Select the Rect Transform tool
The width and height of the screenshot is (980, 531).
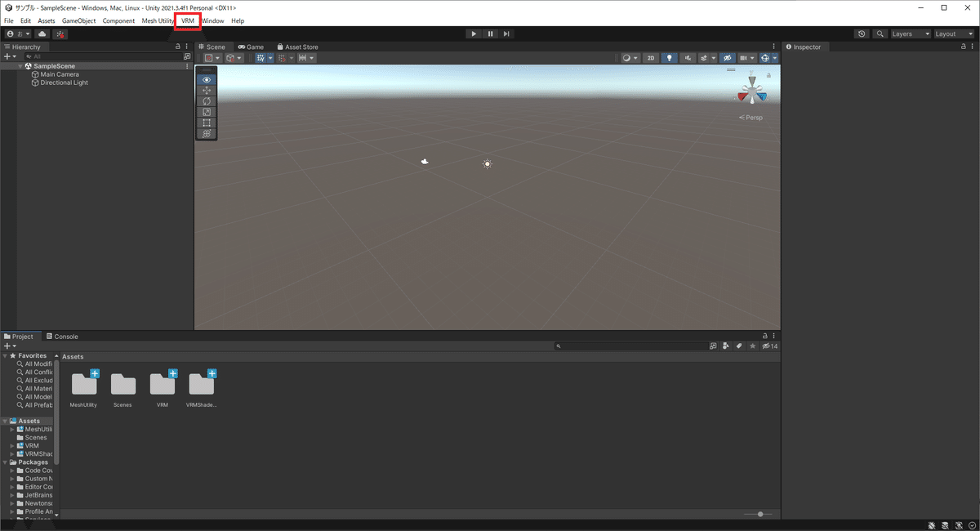[207, 123]
